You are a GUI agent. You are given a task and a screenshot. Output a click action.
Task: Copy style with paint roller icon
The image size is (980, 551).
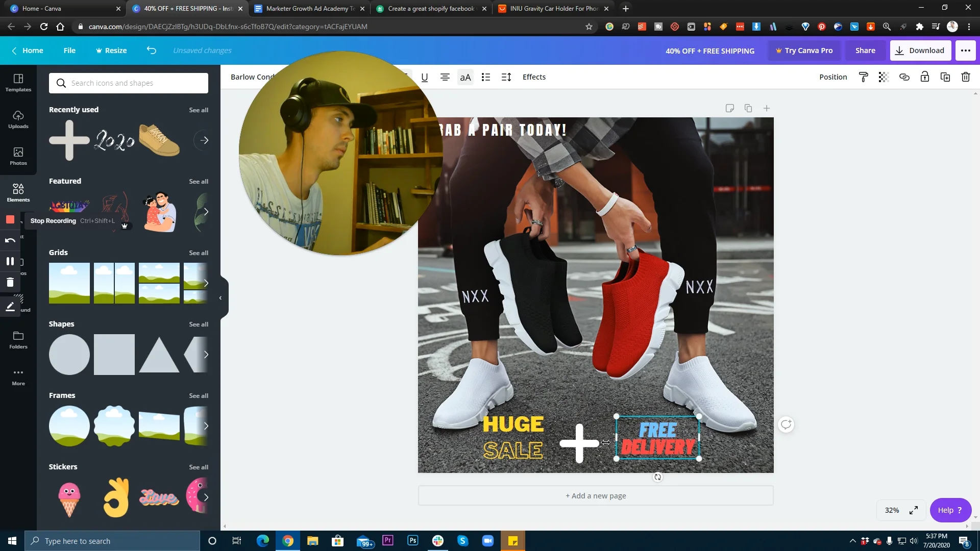(x=864, y=77)
